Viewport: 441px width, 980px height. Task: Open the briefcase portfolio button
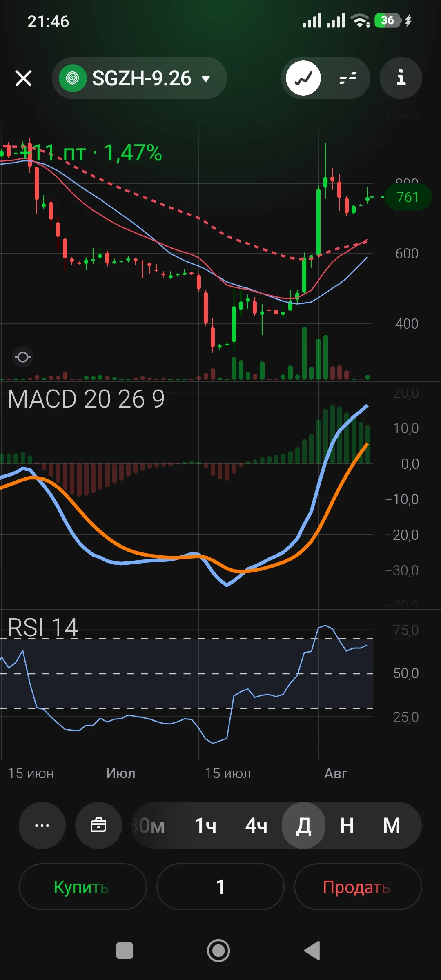[x=98, y=825]
